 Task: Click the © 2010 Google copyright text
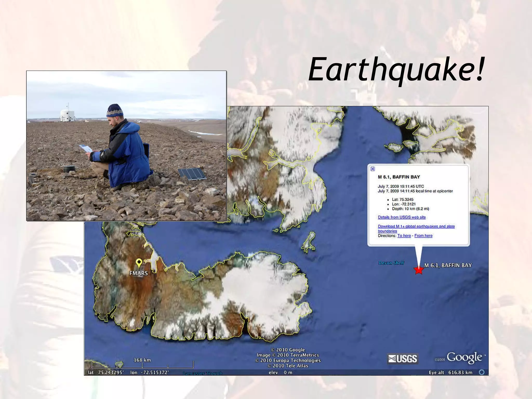point(288,350)
